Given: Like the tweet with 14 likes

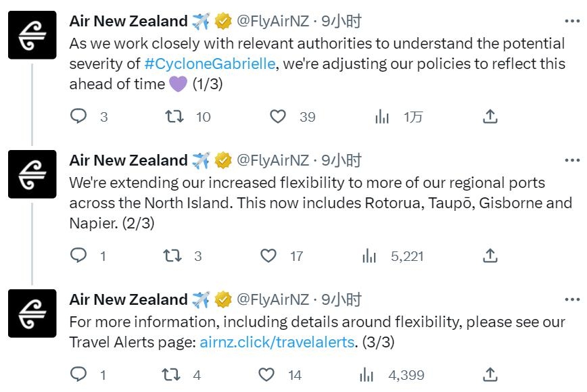Looking at the screenshot, I should [267, 374].
